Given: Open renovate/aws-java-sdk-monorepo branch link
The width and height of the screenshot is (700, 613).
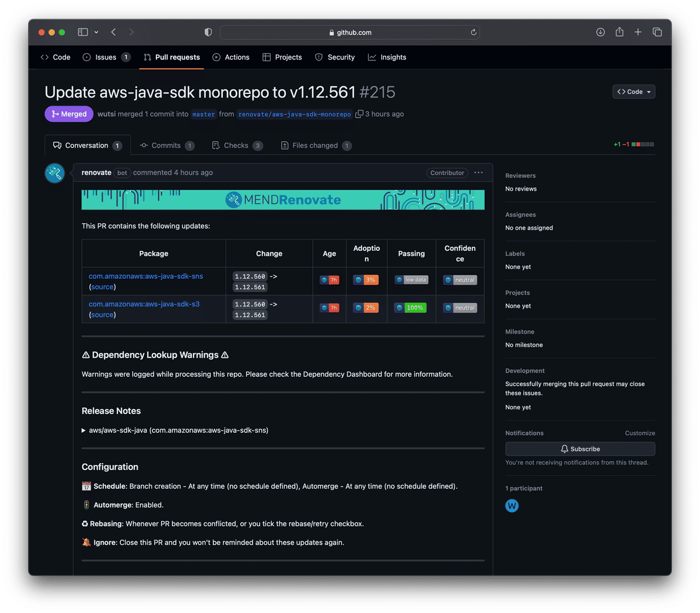Looking at the screenshot, I should (295, 114).
